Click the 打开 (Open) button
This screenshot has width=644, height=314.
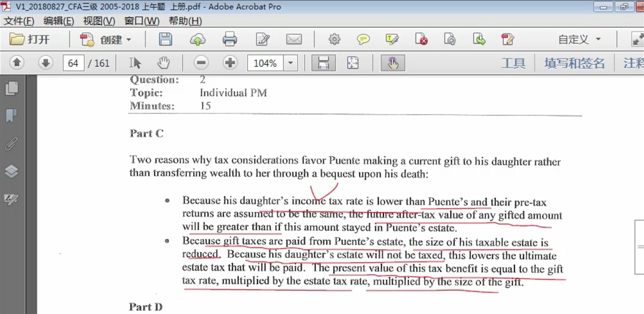(31, 40)
